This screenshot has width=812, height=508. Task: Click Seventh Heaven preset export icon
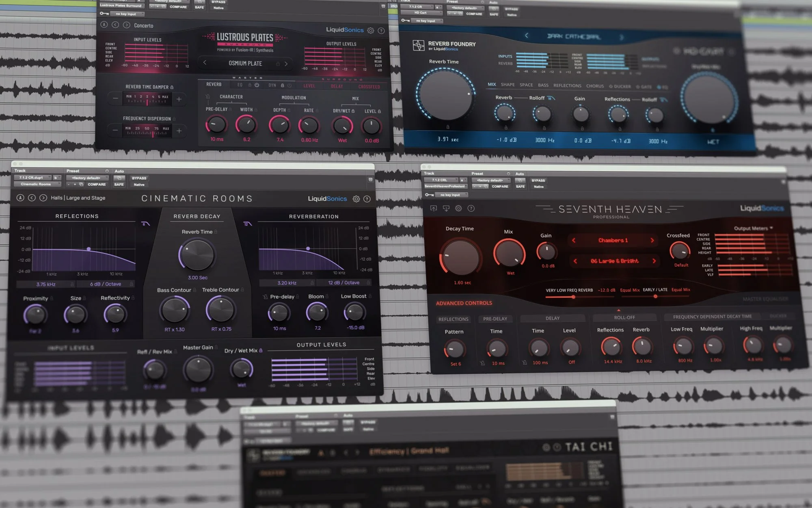point(434,208)
